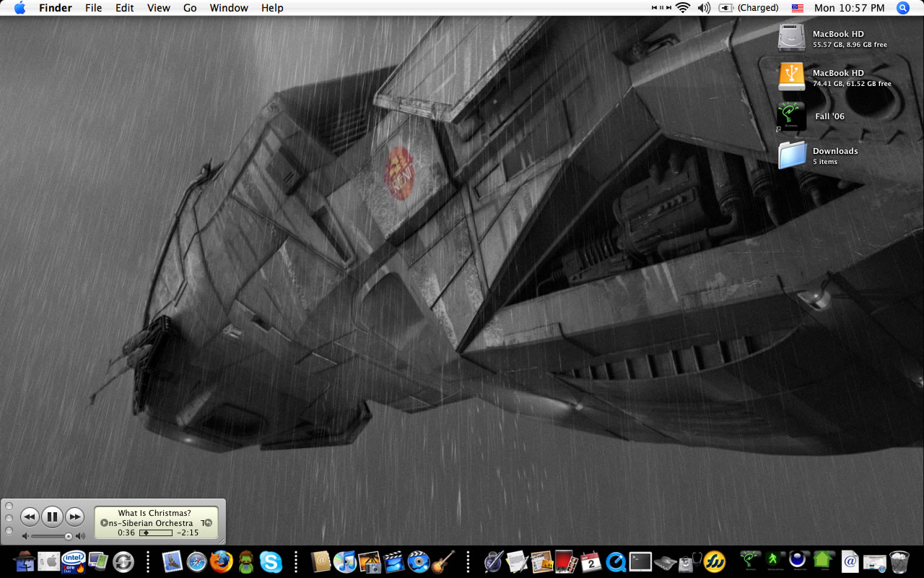Open the sync app in Dock
This screenshot has width=924, height=578.
pyautogui.click(x=123, y=561)
